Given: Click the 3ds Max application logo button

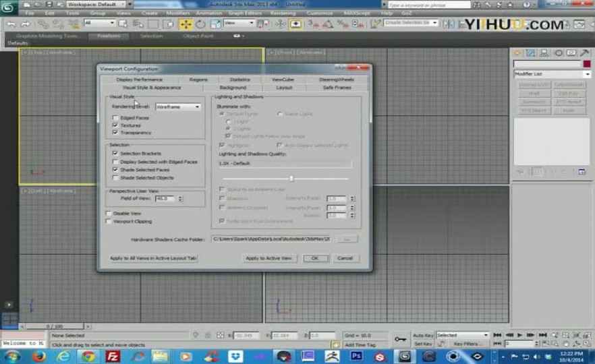Looking at the screenshot, I should [x=8, y=7].
